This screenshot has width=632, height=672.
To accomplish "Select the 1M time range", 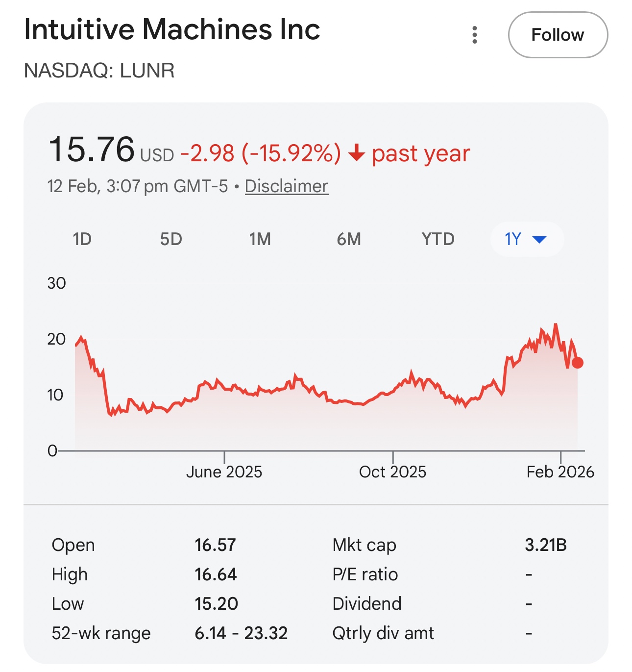I will (260, 239).
